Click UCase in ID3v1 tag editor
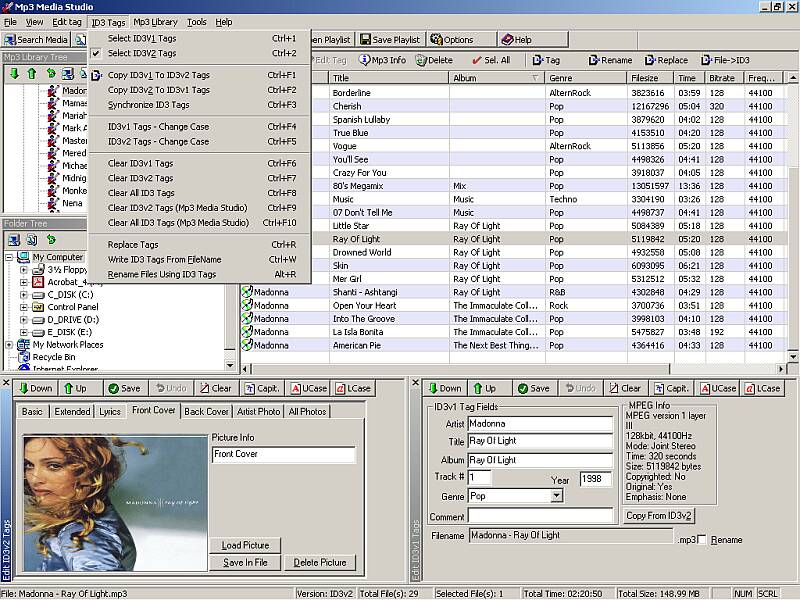 717,388
